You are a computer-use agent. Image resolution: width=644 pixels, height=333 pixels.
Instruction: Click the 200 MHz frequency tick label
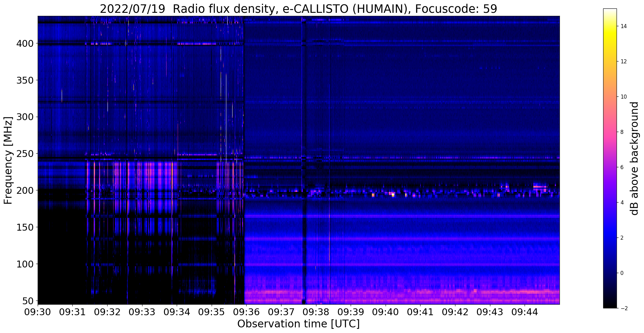pos(25,190)
